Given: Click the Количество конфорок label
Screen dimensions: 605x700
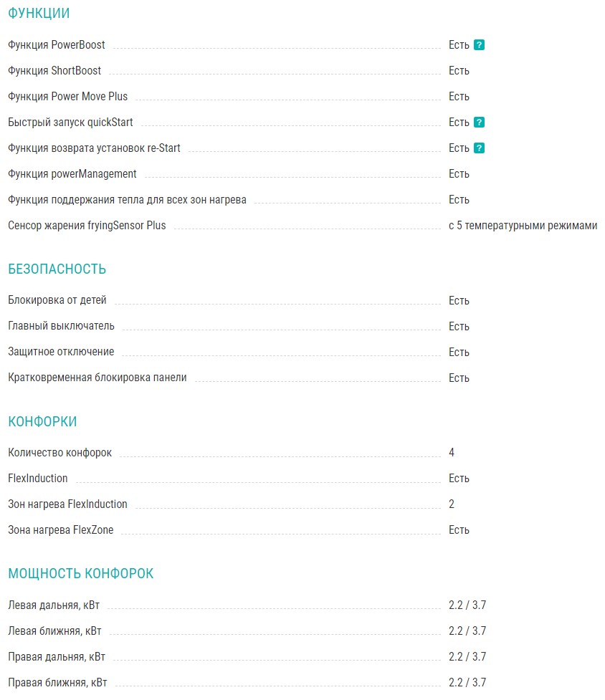Looking at the screenshot, I should [59, 453].
